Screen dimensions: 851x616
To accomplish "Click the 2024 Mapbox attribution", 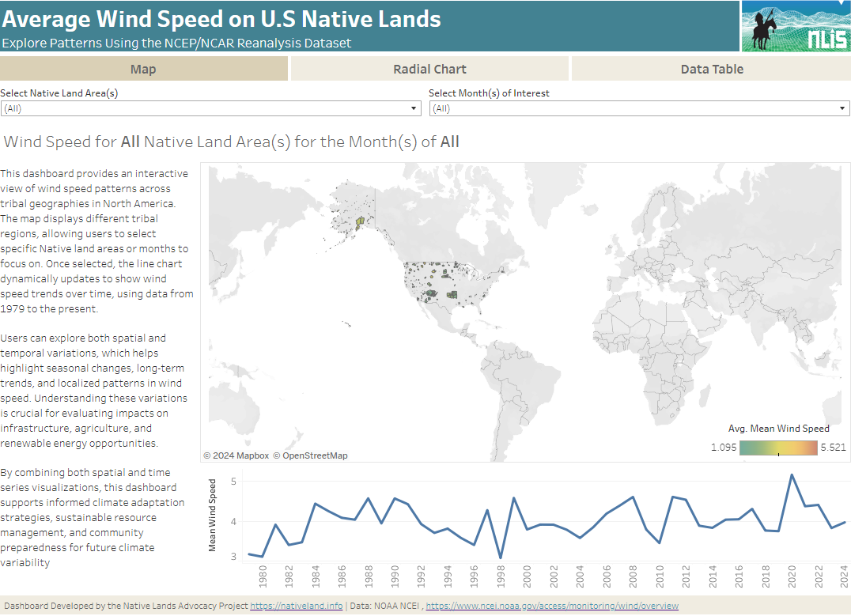I will pyautogui.click(x=236, y=455).
